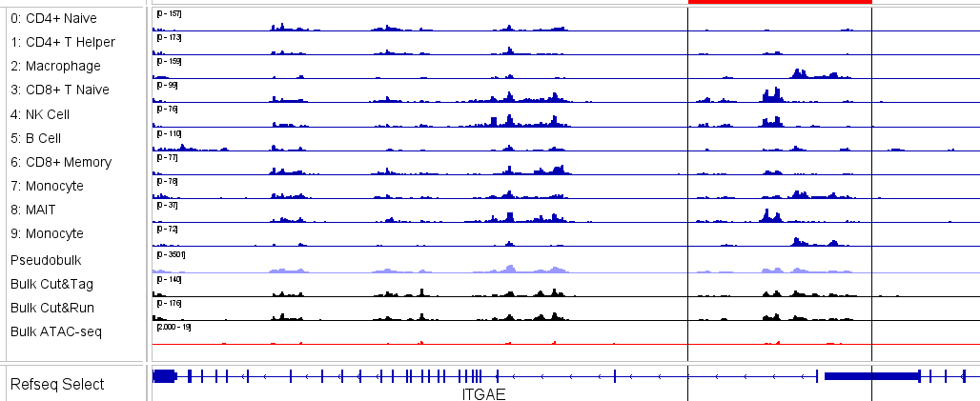Image resolution: width=980 pixels, height=401 pixels.
Task: Click the "Bulk Cut&Tag" track label
Action: pos(51,284)
